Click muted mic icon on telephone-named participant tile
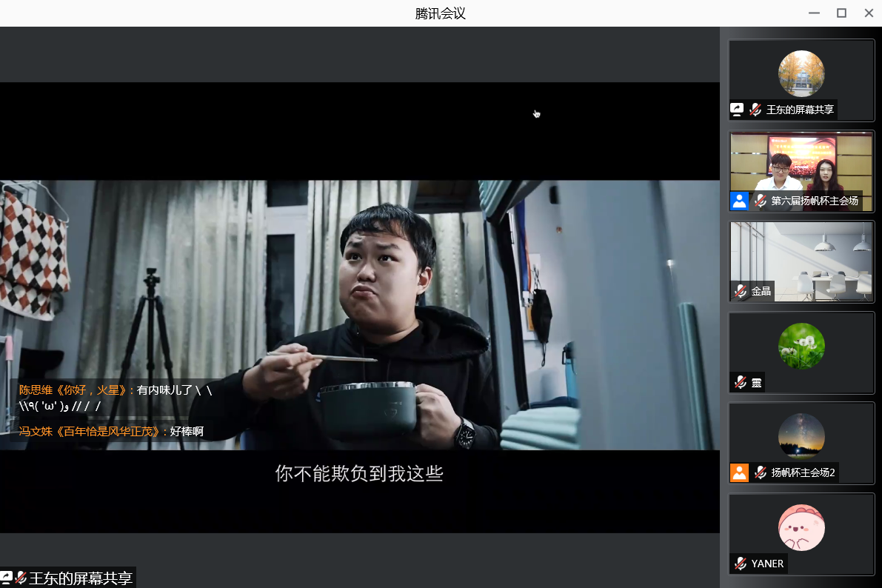The width and height of the screenshot is (882, 588). click(741, 382)
